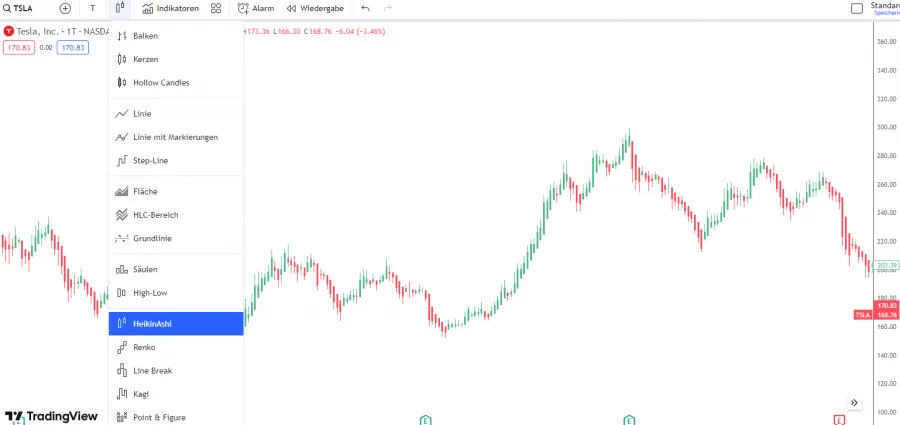Choose Hollow Candles chart type
Viewport: 900px width, 425px height.
click(x=176, y=83)
